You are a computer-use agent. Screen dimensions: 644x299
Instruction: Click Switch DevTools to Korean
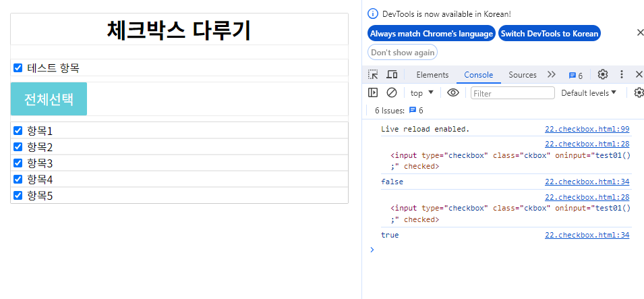click(x=550, y=33)
